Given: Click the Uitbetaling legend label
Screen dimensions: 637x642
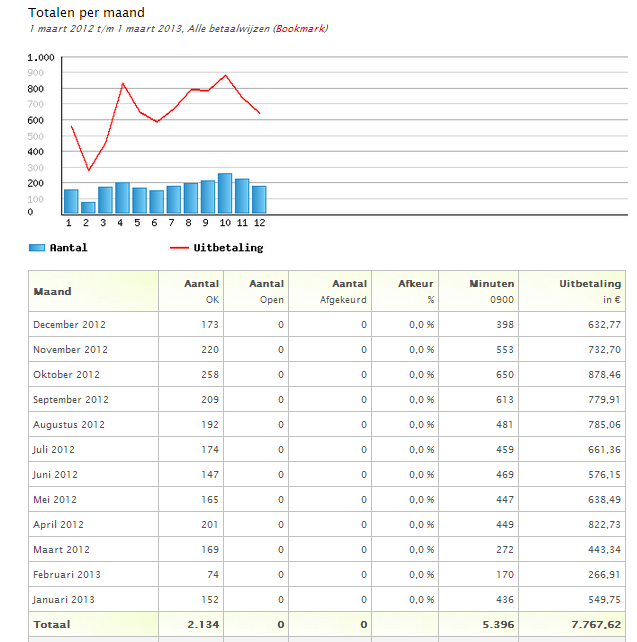Looking at the screenshot, I should coord(228,248).
